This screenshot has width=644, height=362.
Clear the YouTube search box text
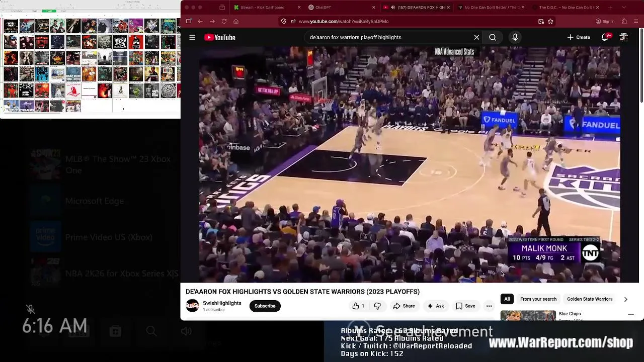[x=476, y=37]
